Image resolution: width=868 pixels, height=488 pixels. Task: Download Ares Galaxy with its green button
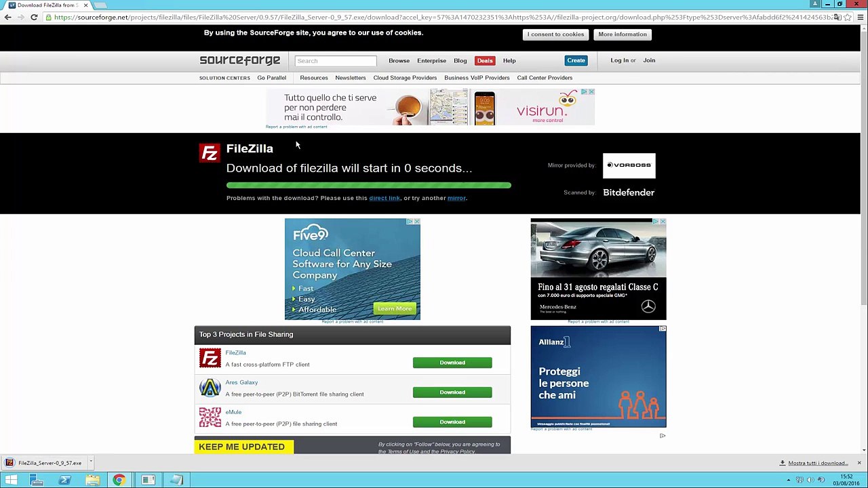point(452,392)
